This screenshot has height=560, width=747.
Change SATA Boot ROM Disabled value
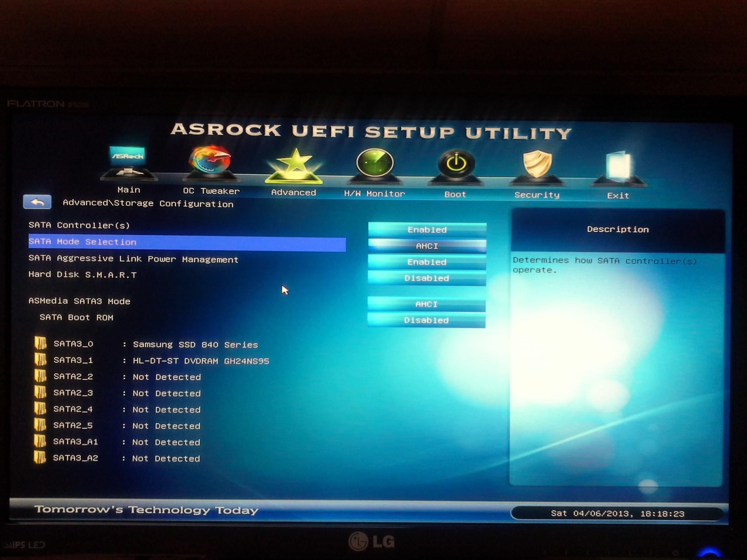pyautogui.click(x=426, y=320)
